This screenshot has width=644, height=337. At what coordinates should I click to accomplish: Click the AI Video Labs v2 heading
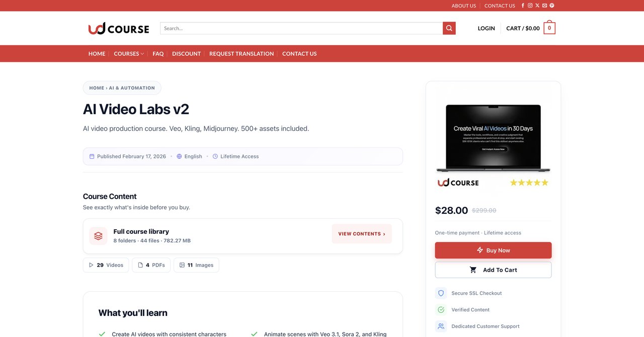pyautogui.click(x=136, y=109)
